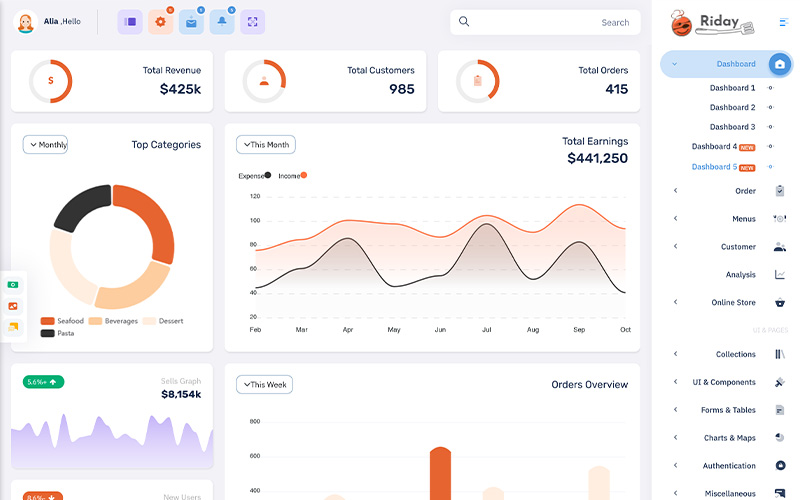800x500 pixels.
Task: Open the mail envelope icon in header
Action: pos(191,22)
